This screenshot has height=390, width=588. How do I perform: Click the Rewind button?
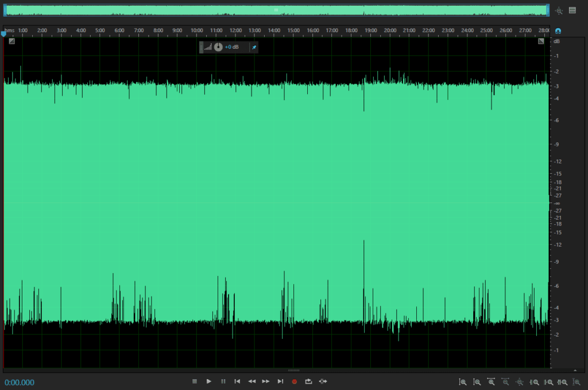252,381
